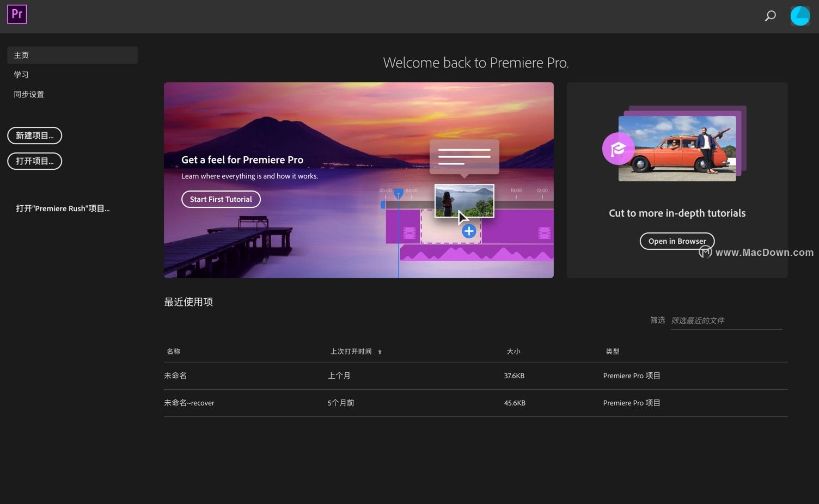Screen dimensions: 819x504
Task: Click the 打开项目... button
Action: click(x=35, y=161)
